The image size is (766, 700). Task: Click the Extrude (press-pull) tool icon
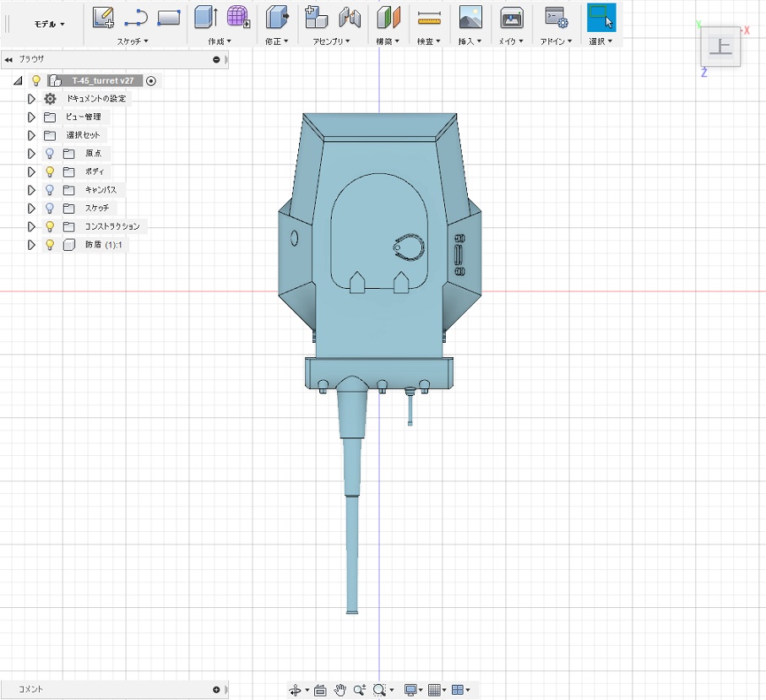[205, 16]
